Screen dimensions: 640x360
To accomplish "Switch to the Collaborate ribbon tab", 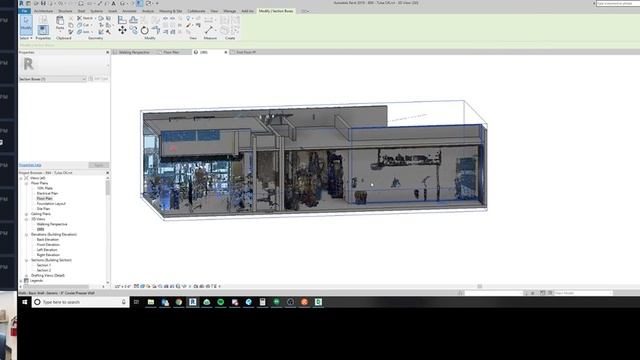I will click(196, 11).
